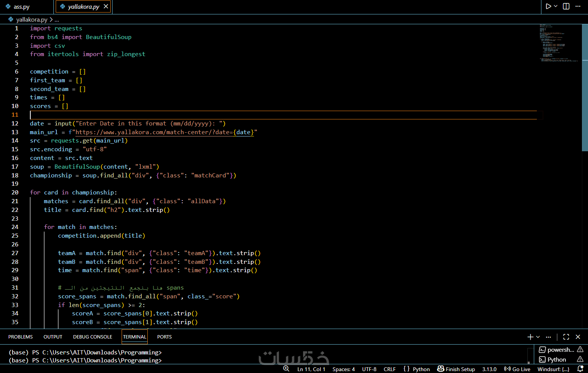The image size is (588, 373).
Task: Place the cursor on empty line 11
Action: [x=283, y=115]
